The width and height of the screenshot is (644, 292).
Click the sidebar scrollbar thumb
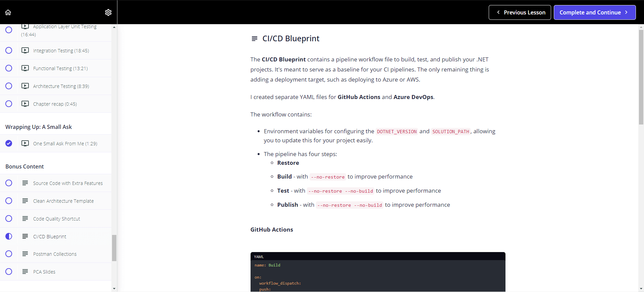pyautogui.click(x=114, y=248)
